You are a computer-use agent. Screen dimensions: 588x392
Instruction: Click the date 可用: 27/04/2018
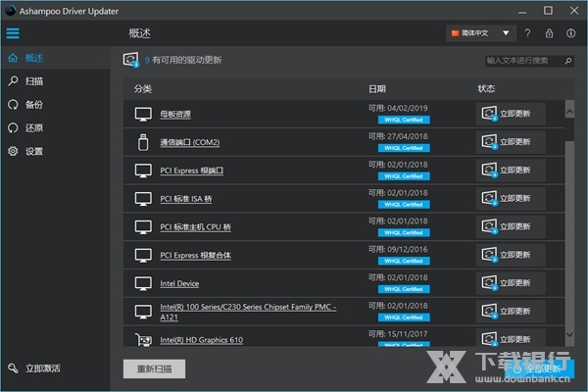point(398,136)
